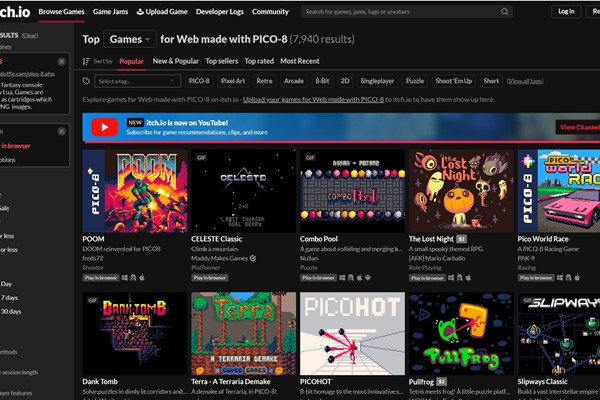Click Linux platform icon under POOM
This screenshot has height=400, width=600.
[x=133, y=278]
